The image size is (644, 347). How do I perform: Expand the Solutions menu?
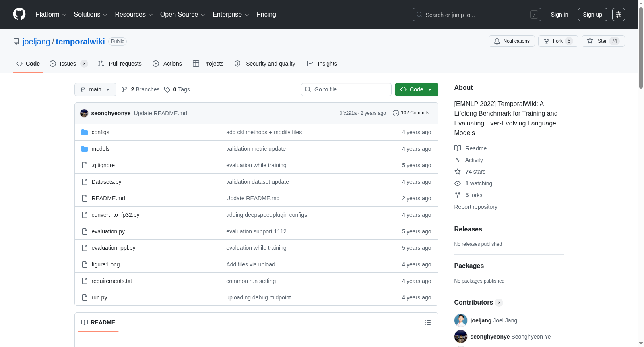[91, 15]
